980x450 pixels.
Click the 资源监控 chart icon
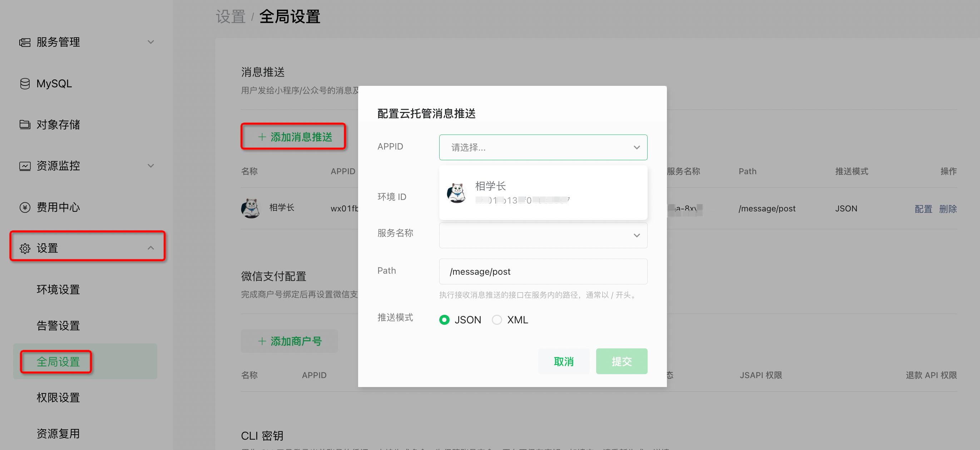25,166
